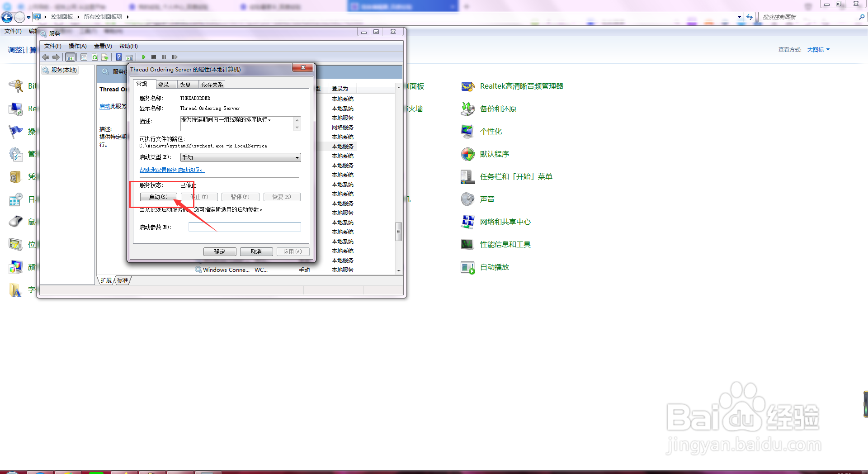Image resolution: width=868 pixels, height=474 pixels.
Task: Open the 大图标 view mode dropdown
Action: [x=818, y=50]
